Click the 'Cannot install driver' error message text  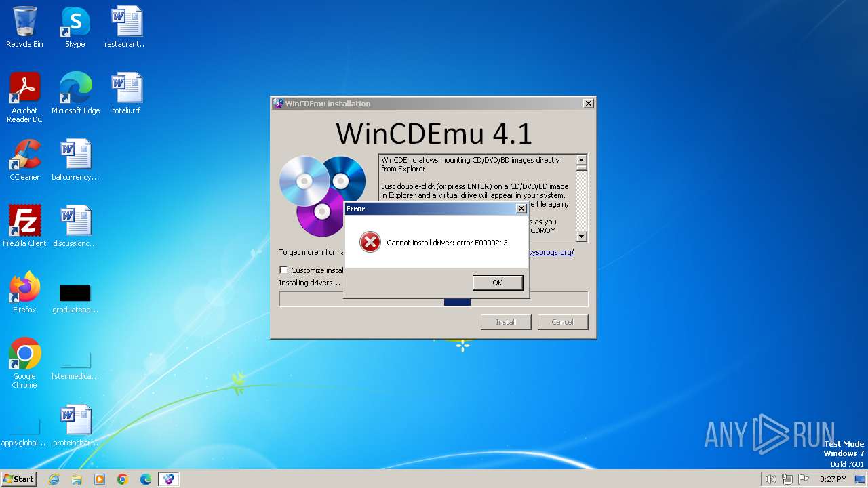447,243
